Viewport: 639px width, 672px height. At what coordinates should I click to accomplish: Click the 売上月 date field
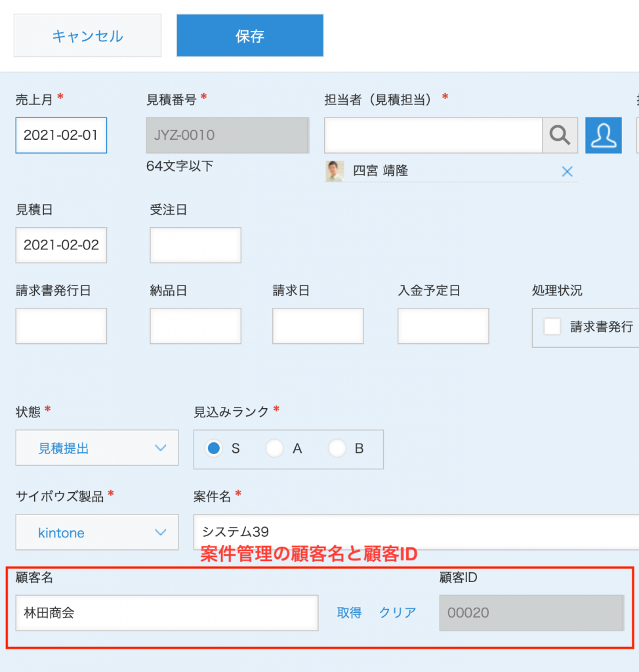point(61,135)
